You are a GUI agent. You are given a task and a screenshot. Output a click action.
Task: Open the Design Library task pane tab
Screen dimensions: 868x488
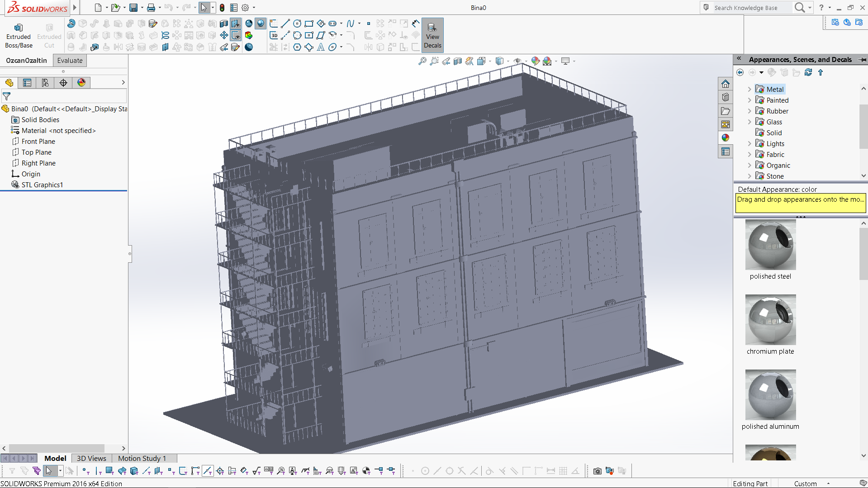pyautogui.click(x=726, y=98)
